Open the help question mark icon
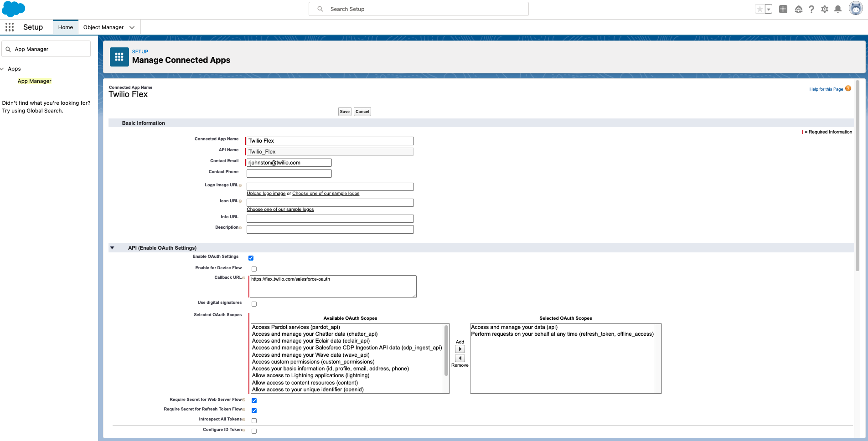868x441 pixels. (x=811, y=9)
